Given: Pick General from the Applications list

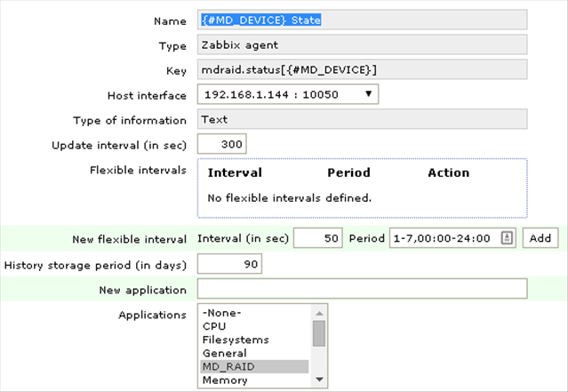Looking at the screenshot, I should 254,353.
